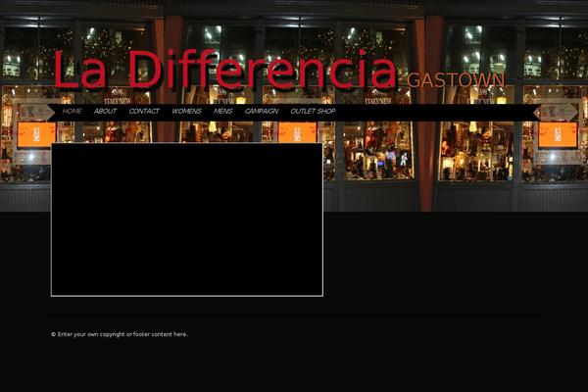Open the HOME menu item
Viewport: 588px width, 392px height.
(72, 112)
